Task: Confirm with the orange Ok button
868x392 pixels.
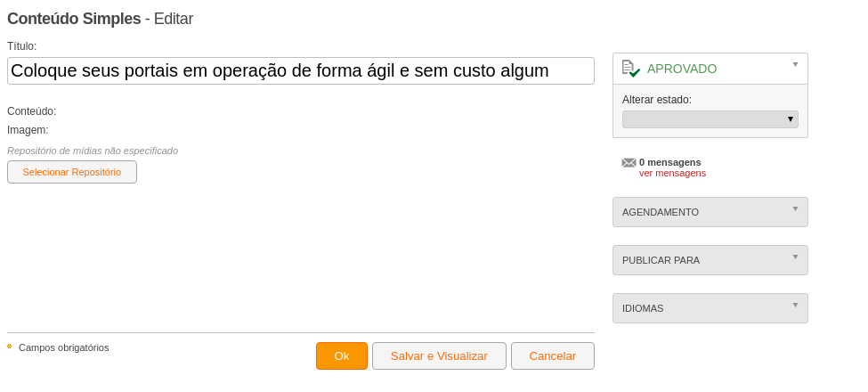Action: (342, 356)
